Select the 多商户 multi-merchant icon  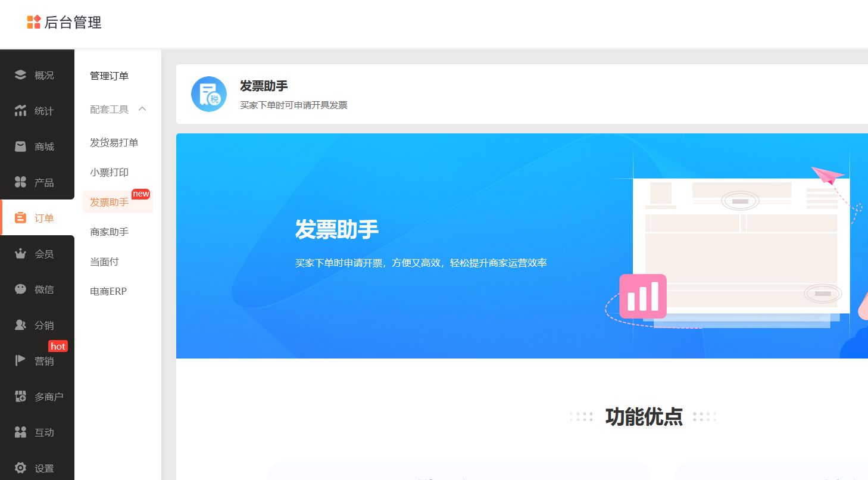tap(20, 396)
